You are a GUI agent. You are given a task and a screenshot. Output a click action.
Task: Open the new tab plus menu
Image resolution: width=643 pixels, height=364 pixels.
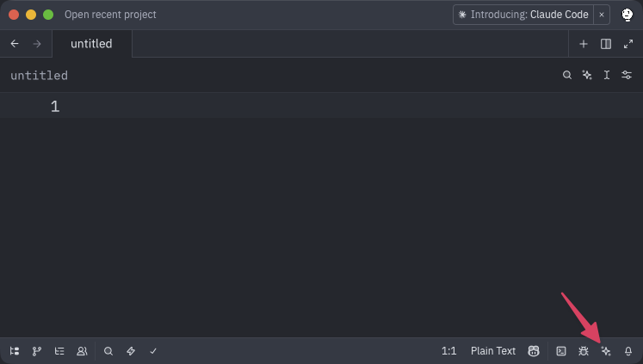coord(584,44)
